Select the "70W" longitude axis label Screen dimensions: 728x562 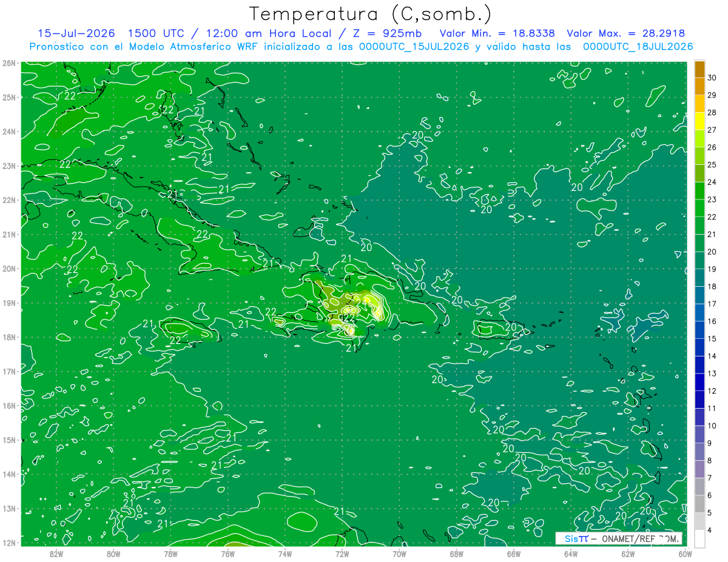click(399, 554)
